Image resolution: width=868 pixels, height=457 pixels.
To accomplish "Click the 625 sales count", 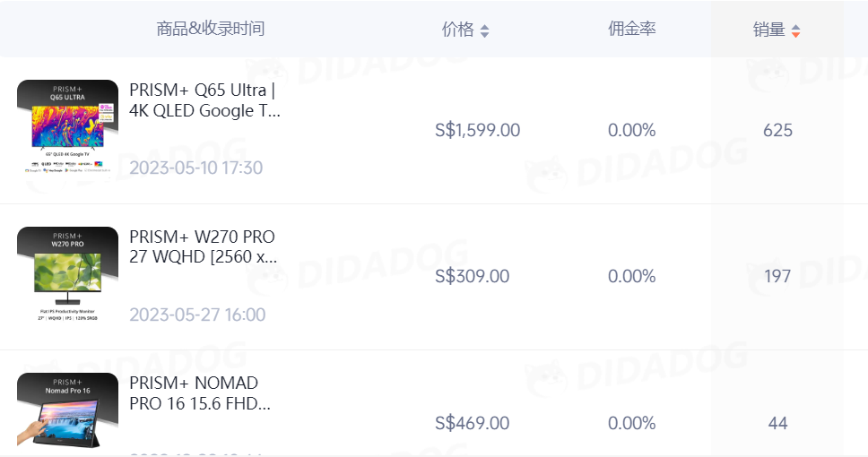I will (x=777, y=130).
